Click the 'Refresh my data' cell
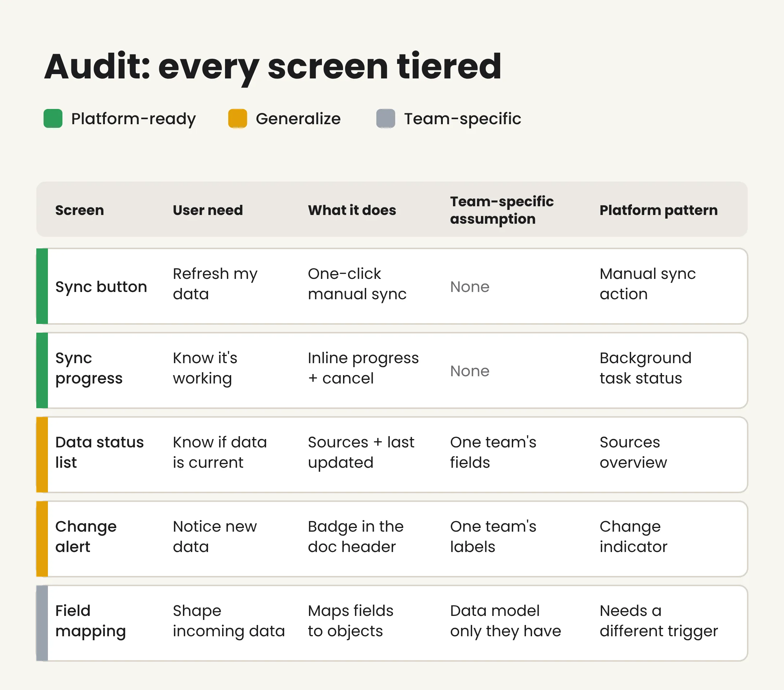The width and height of the screenshot is (784, 690). point(215,284)
